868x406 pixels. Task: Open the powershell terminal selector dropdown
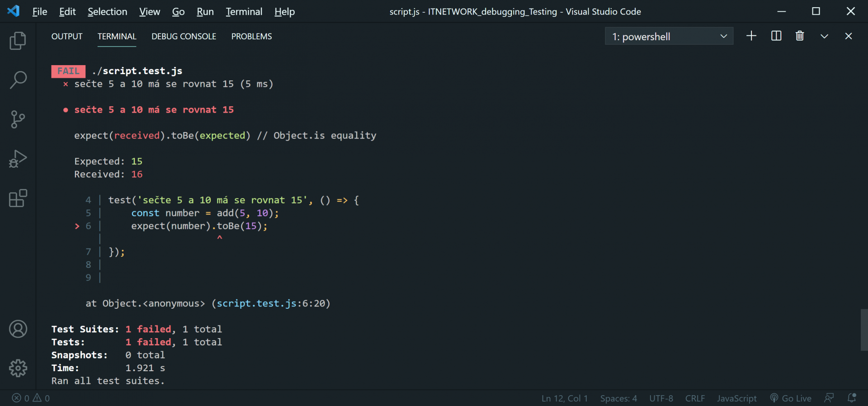[x=669, y=36]
